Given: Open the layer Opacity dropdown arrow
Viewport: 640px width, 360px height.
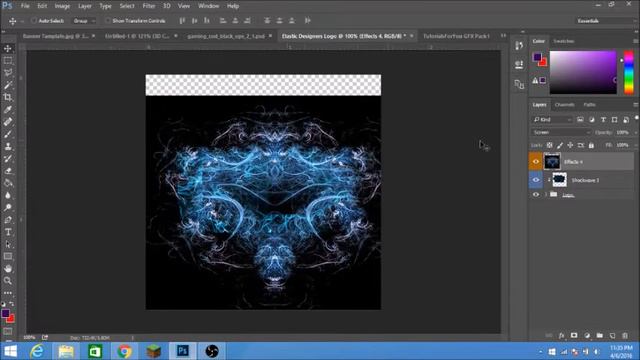Looking at the screenshot, I should 635,132.
